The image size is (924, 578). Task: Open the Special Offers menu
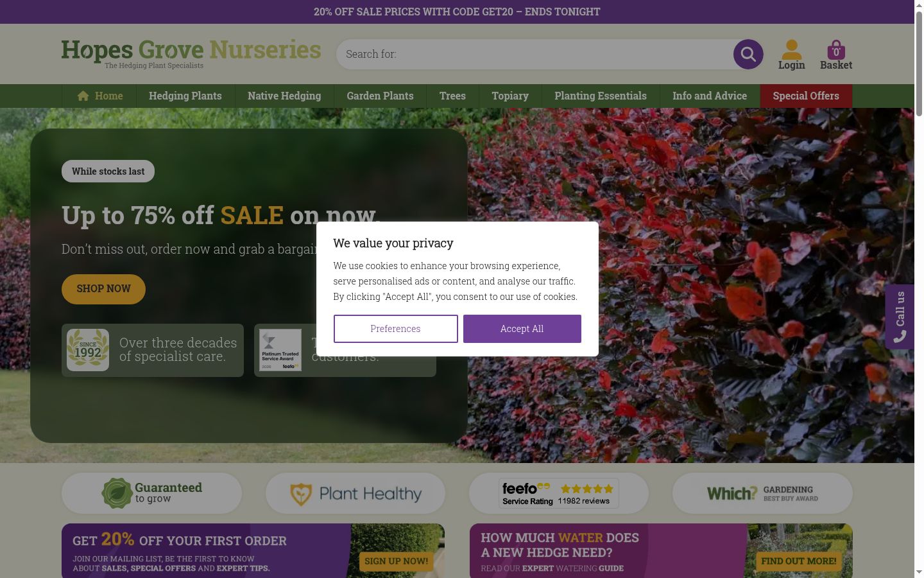[806, 96]
